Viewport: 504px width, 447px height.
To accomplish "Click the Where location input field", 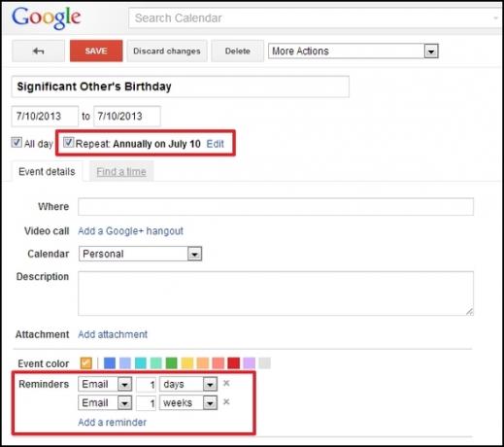I will coord(276,207).
